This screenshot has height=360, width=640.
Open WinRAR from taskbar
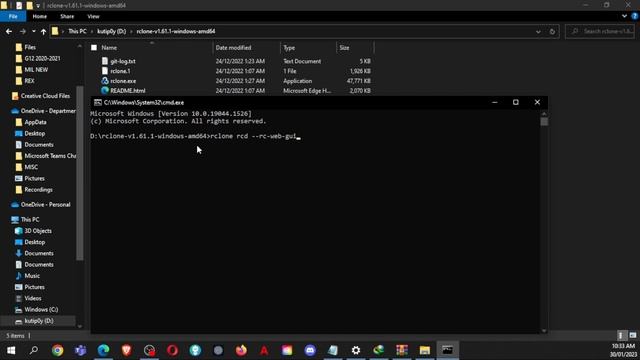coord(402,350)
